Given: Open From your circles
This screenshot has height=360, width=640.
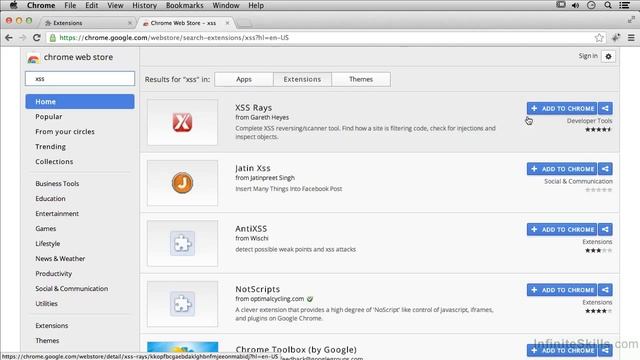Looking at the screenshot, I should pyautogui.click(x=65, y=131).
